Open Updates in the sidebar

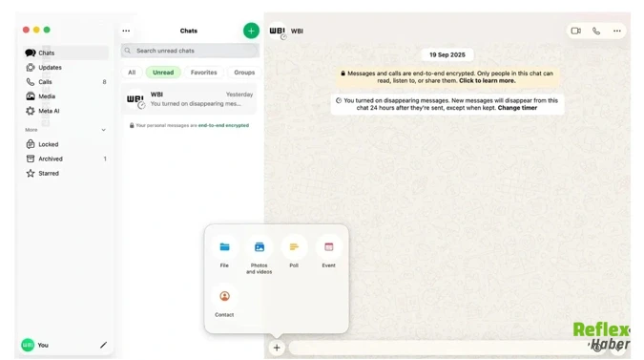tap(66, 68)
